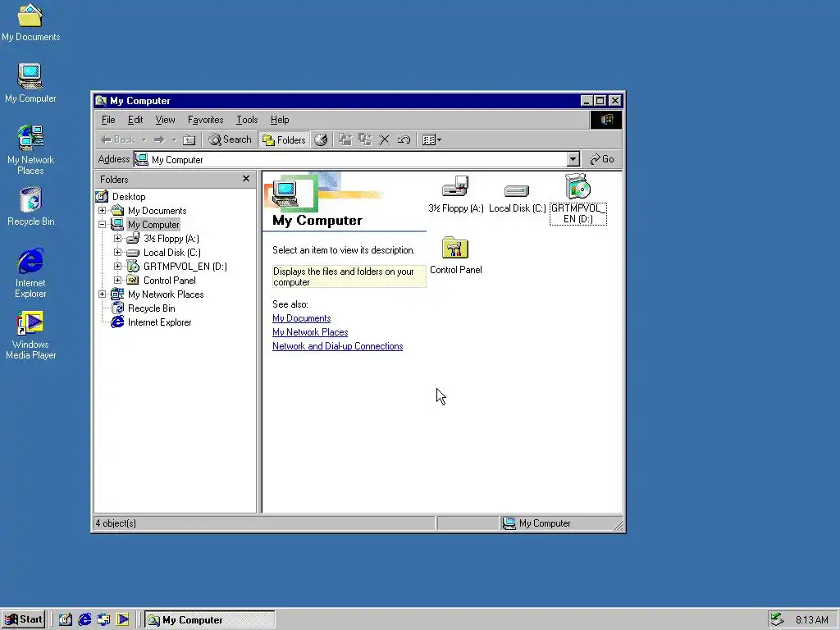The height and width of the screenshot is (630, 840).
Task: Open the Views dropdown button
Action: [431, 139]
